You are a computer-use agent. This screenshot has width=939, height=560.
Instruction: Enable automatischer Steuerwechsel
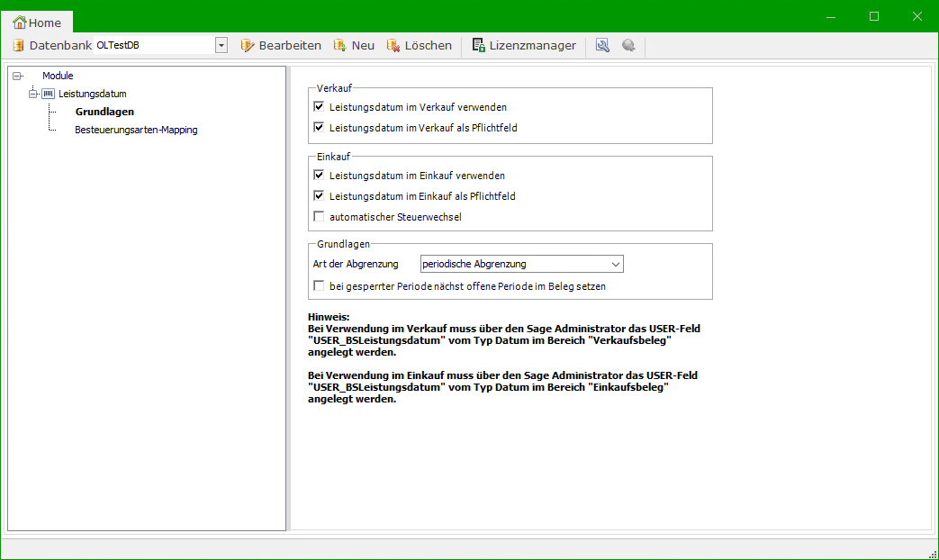(x=319, y=217)
